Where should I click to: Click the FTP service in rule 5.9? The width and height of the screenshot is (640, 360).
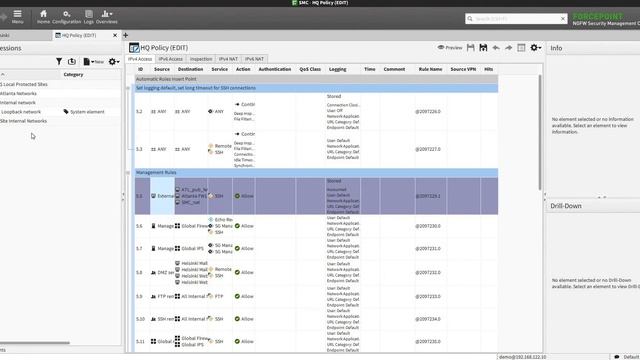216,296
